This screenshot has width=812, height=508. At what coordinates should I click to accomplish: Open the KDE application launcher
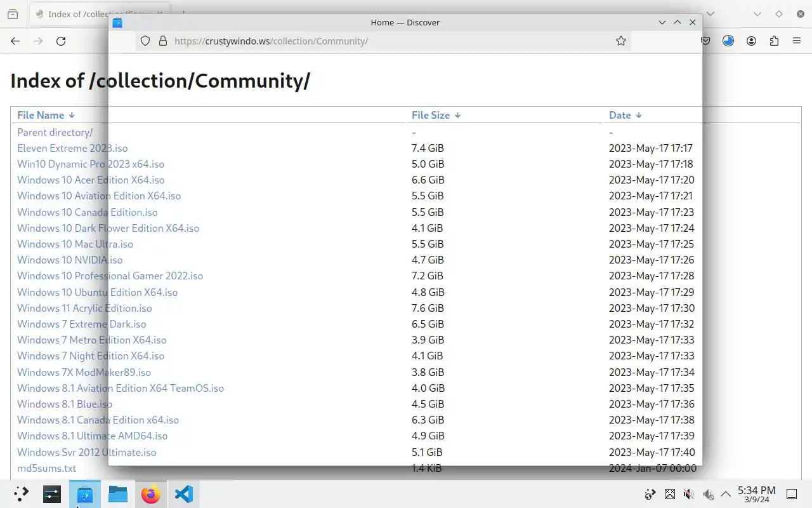(x=21, y=494)
